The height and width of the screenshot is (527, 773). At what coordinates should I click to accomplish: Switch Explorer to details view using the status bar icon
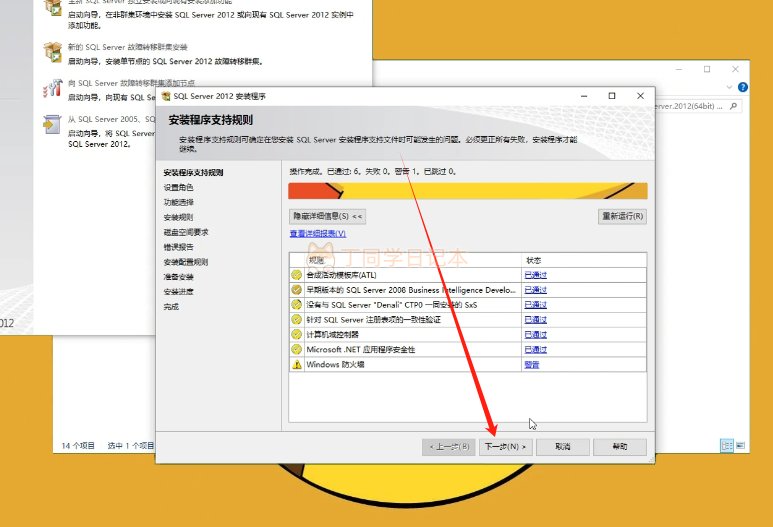tap(727, 446)
